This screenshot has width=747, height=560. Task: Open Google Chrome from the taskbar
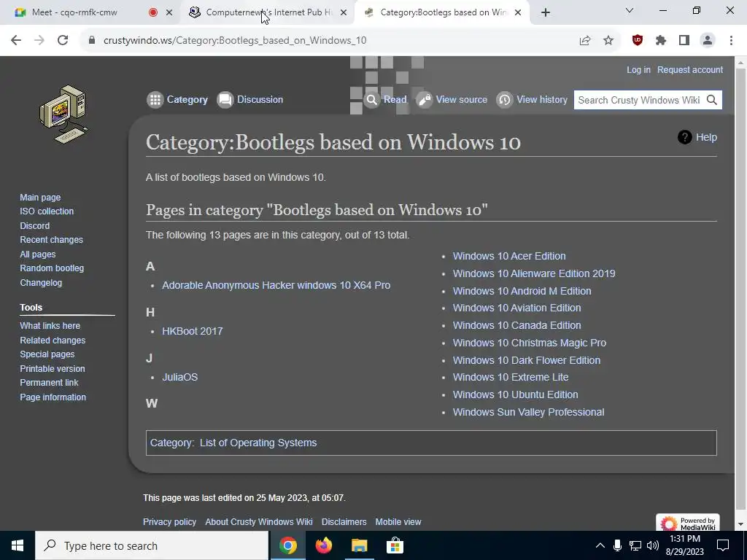(x=287, y=545)
